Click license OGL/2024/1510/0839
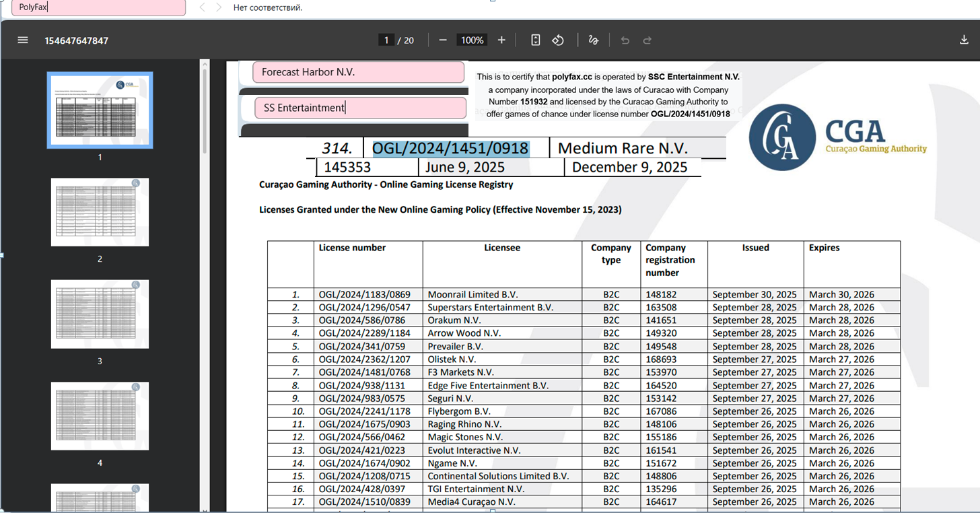 [x=365, y=502]
